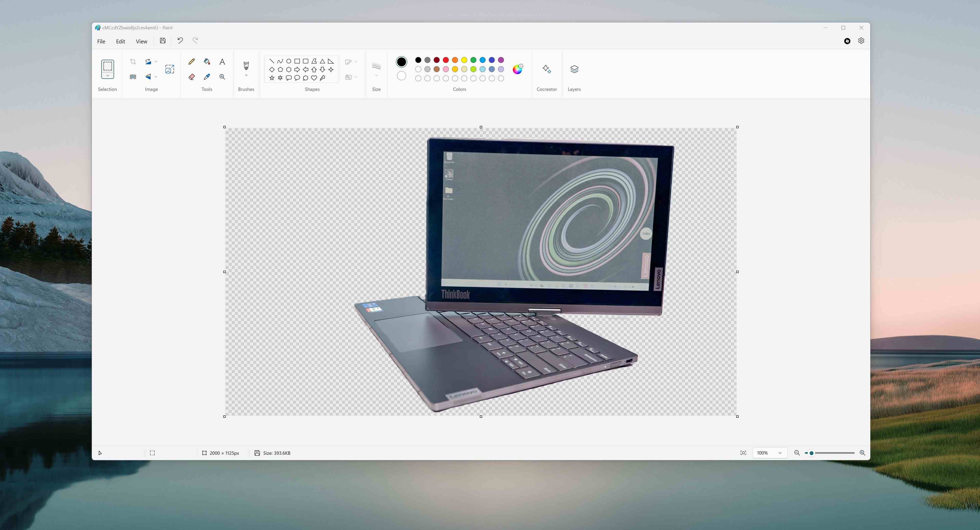Select the Pencil tool
980x530 pixels.
click(x=191, y=61)
